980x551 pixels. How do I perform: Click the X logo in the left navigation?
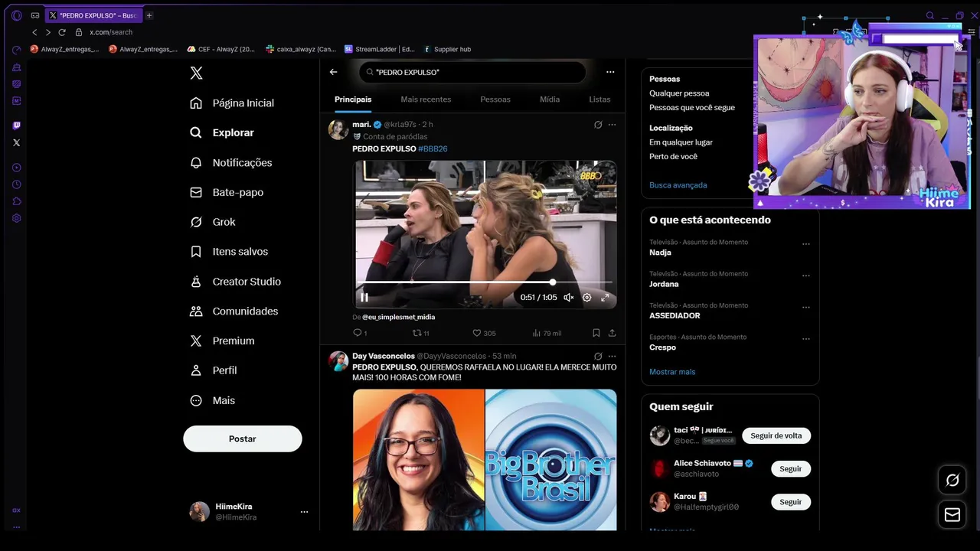pos(196,73)
